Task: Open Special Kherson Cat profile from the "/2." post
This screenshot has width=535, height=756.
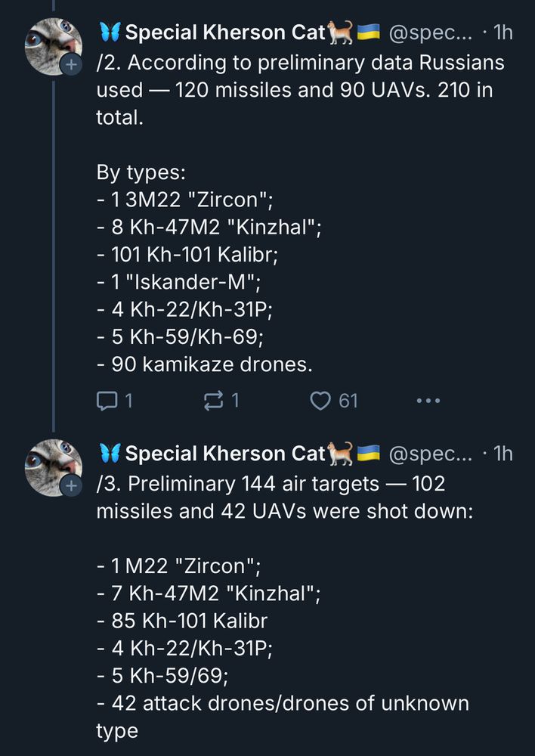Action: (225, 33)
